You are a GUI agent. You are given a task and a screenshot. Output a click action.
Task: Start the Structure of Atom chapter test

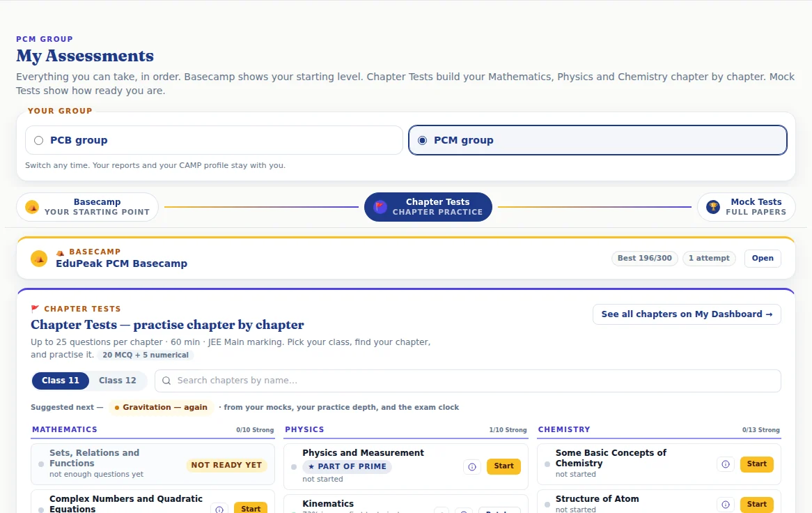tap(756, 504)
